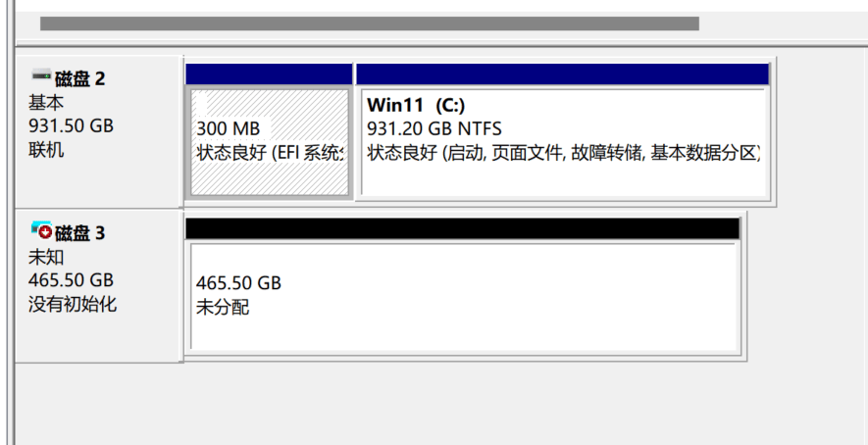The height and width of the screenshot is (445, 868).
Task: Click the "基本" type text on Disk 2
Action: coord(47,102)
